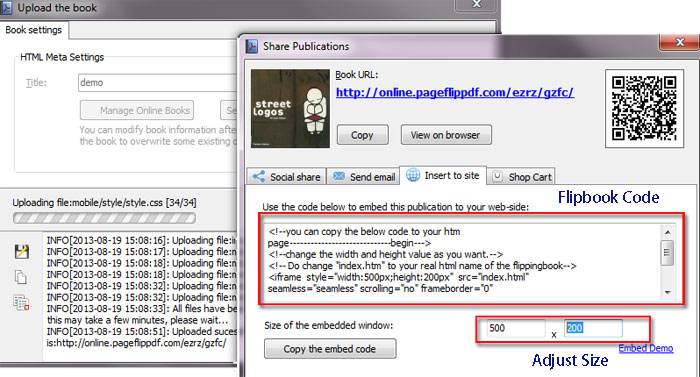
Task: Click the street logos book cover thumbnail
Action: pos(290,108)
